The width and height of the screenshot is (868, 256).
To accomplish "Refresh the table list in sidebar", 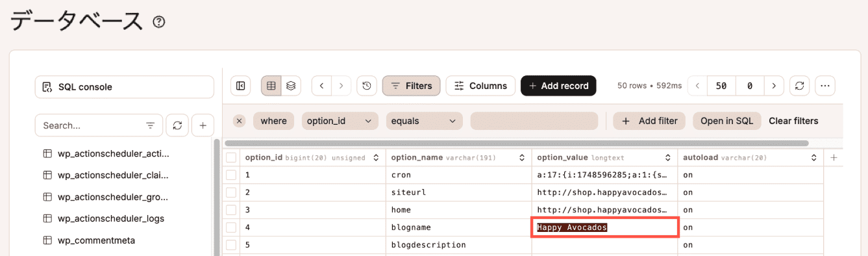I will pos(177,125).
